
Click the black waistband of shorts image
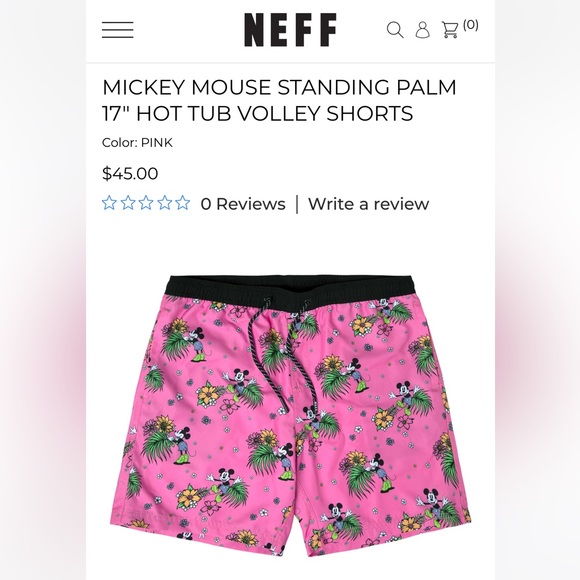pos(290,288)
